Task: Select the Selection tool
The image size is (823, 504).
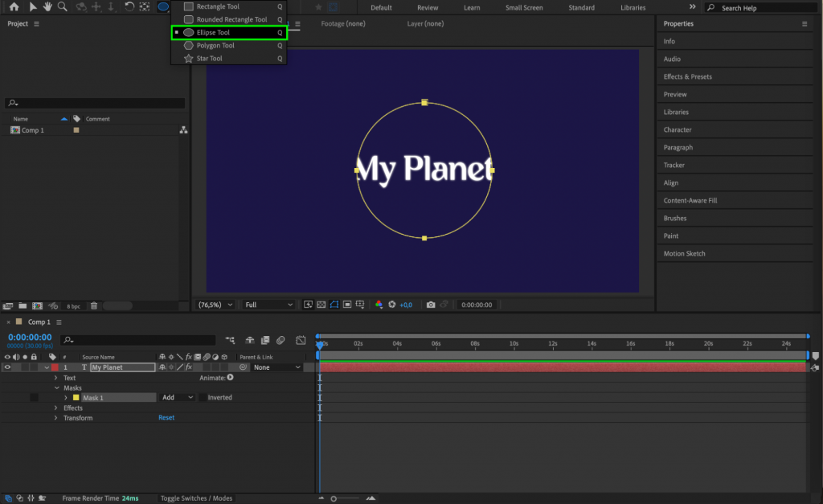Action: pyautogui.click(x=33, y=7)
